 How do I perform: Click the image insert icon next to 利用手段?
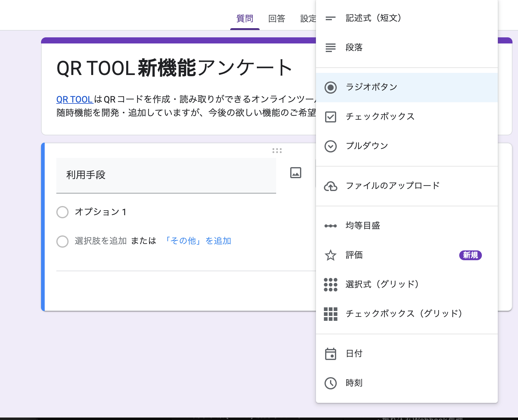[x=295, y=173]
